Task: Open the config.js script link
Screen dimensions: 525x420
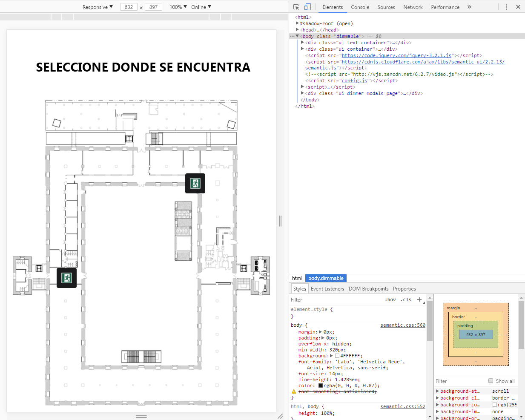Action: pyautogui.click(x=354, y=81)
